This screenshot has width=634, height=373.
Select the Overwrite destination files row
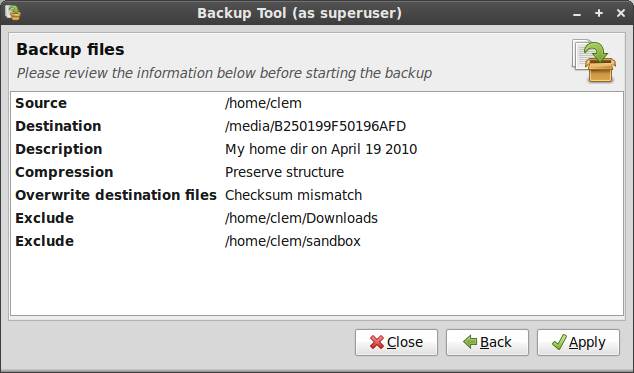pos(317,195)
